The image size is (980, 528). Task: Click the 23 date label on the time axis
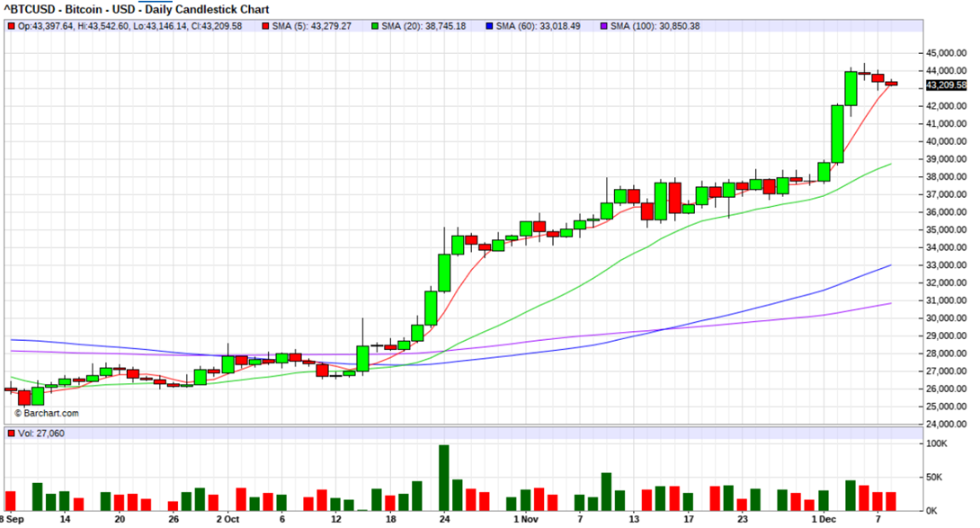(x=743, y=519)
